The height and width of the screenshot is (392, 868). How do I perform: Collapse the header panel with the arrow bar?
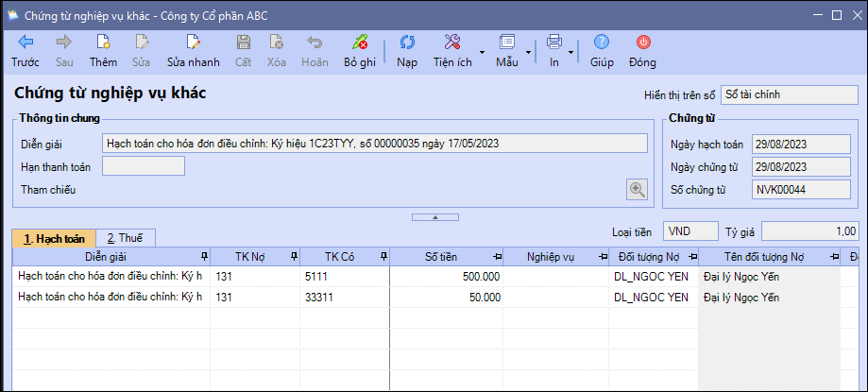434,216
